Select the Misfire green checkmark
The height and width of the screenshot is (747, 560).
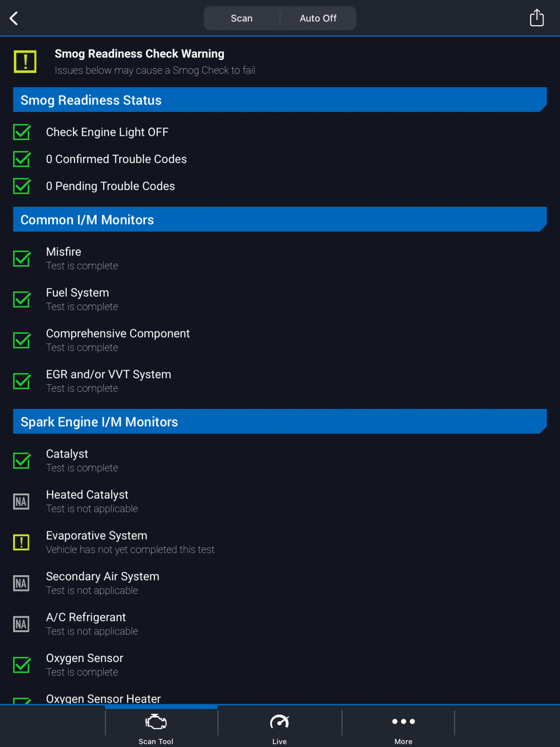point(22,258)
